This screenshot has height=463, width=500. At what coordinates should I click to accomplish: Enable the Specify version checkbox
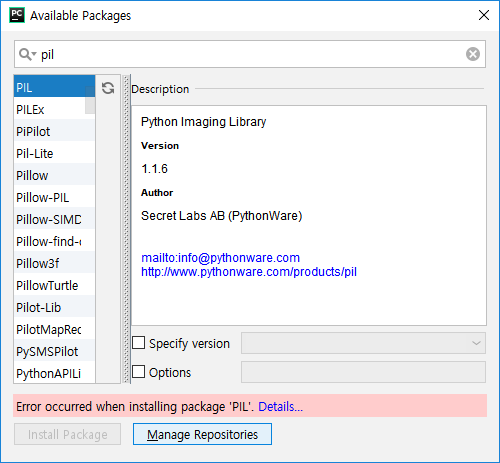click(139, 343)
